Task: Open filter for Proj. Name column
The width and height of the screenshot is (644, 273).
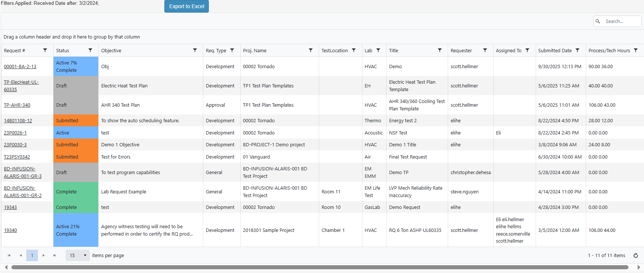Action: [310, 50]
